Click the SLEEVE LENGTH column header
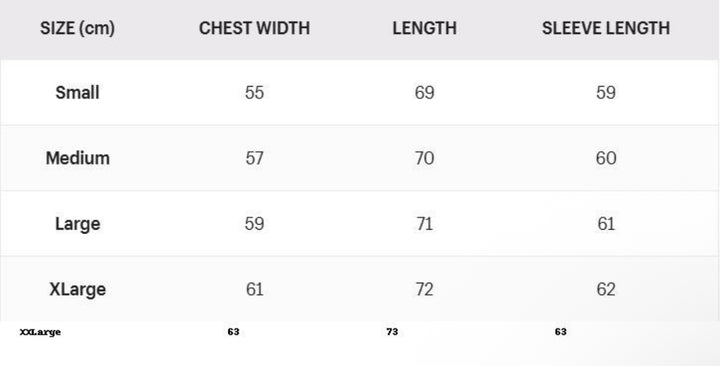Screen dimensions: 720x366 606,28
